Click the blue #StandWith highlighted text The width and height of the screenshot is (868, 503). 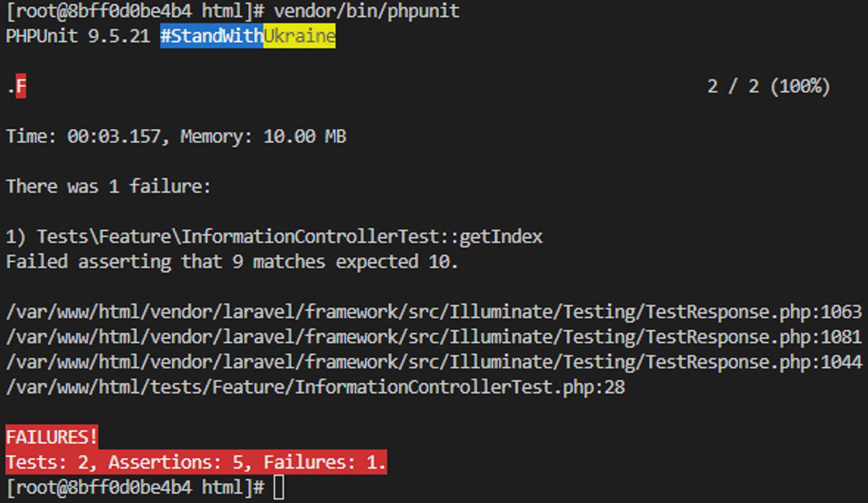212,36
